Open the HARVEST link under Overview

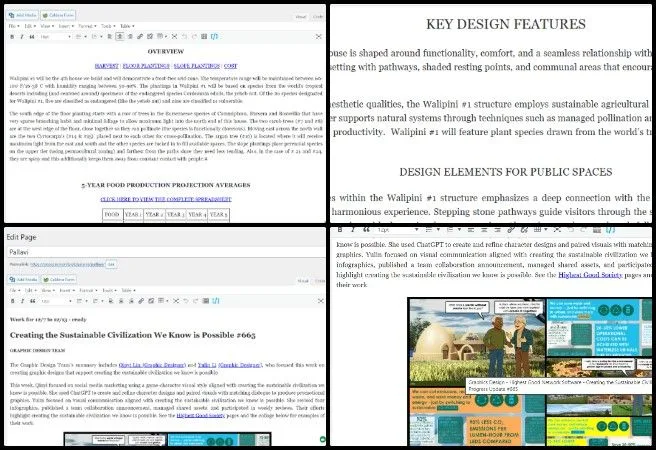pyautogui.click(x=105, y=65)
